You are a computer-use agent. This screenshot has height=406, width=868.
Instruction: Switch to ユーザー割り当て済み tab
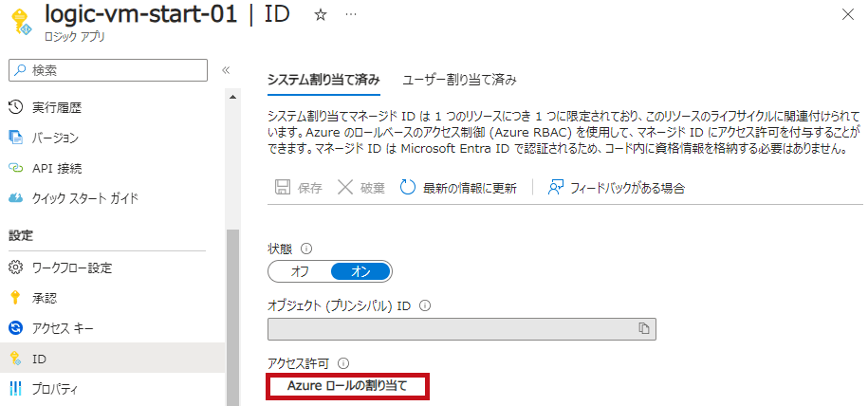(x=459, y=80)
